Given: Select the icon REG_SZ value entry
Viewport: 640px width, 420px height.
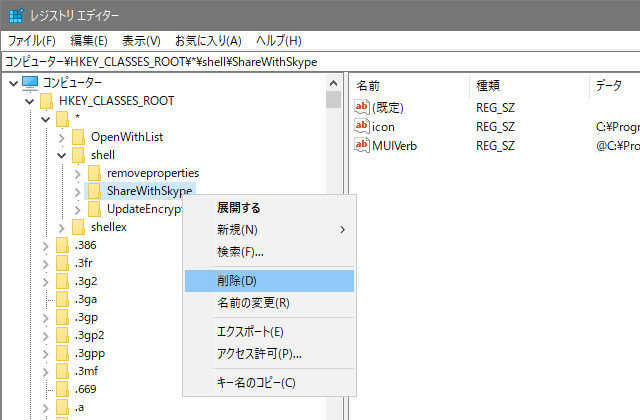Looking at the screenshot, I should (383, 127).
